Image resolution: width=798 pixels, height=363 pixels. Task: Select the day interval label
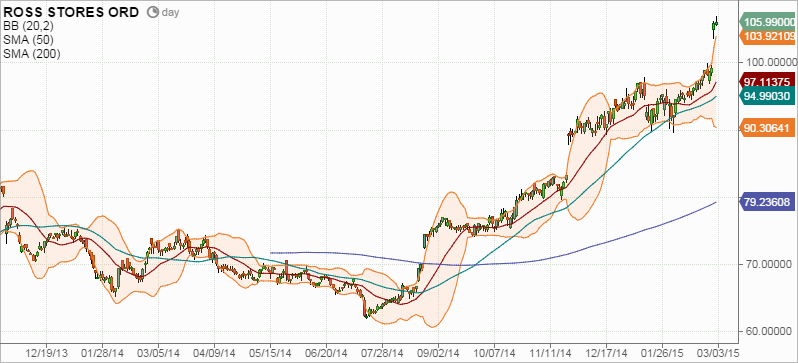170,13
